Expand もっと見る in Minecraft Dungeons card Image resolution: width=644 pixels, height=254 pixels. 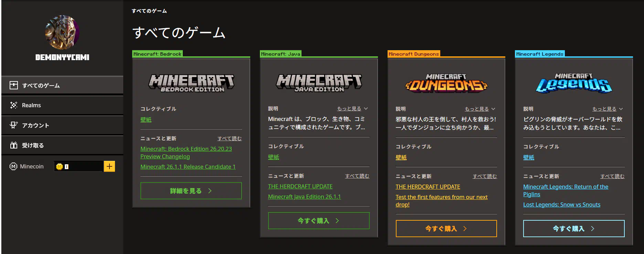(480, 109)
